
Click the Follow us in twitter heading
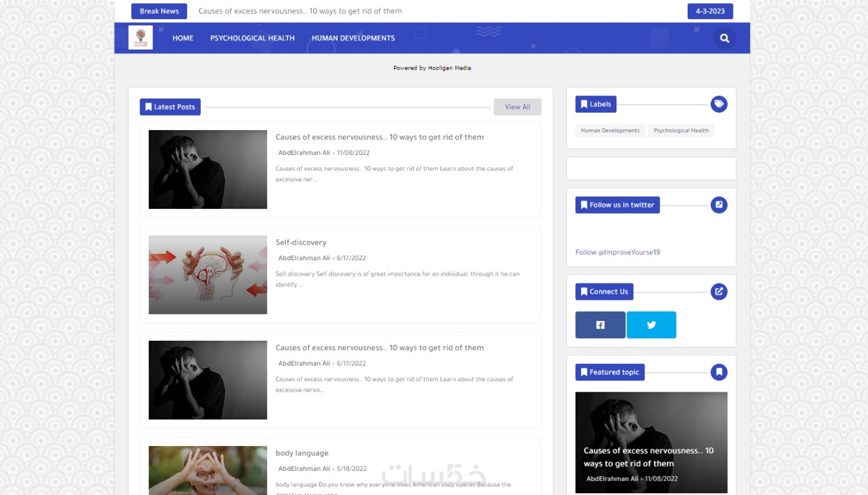(x=617, y=205)
